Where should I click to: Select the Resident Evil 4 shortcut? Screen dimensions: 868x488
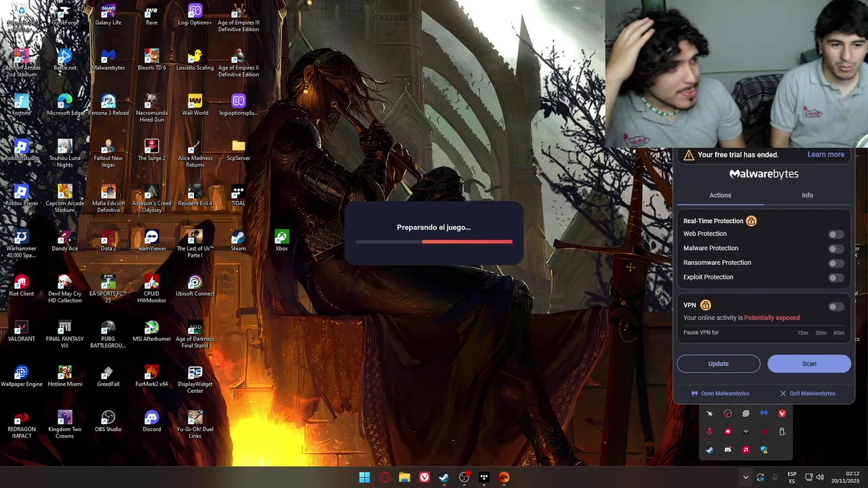195,195
